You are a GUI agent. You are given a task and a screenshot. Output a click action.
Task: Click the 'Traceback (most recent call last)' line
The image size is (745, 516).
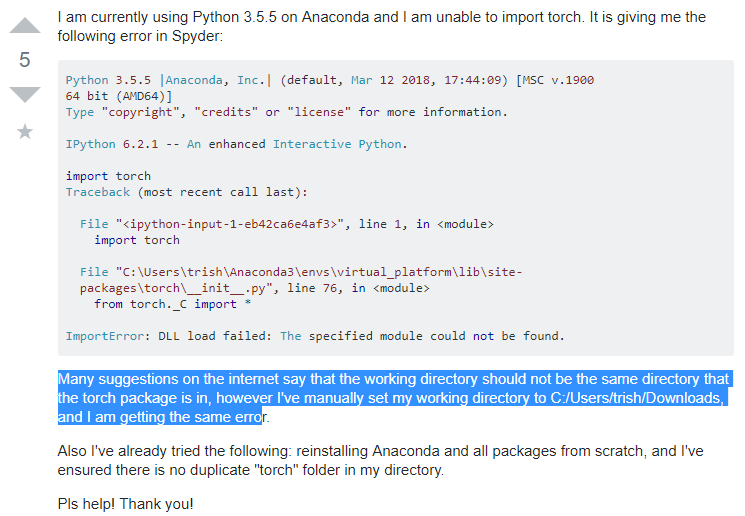pos(188,192)
